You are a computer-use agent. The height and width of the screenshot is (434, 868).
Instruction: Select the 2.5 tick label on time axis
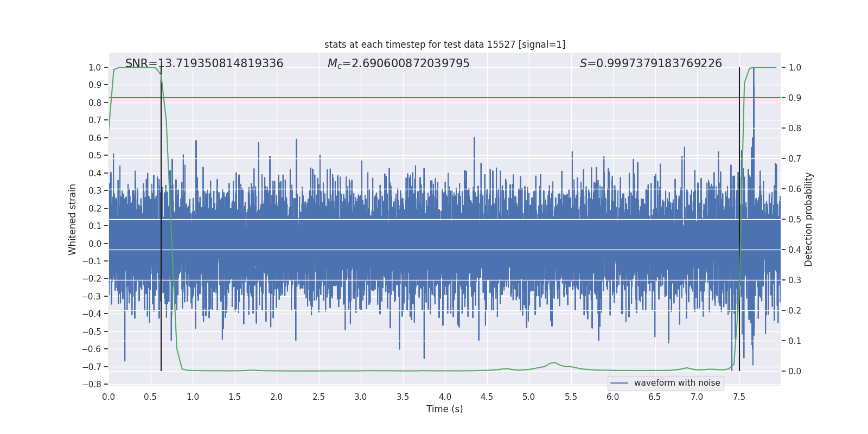(x=318, y=397)
